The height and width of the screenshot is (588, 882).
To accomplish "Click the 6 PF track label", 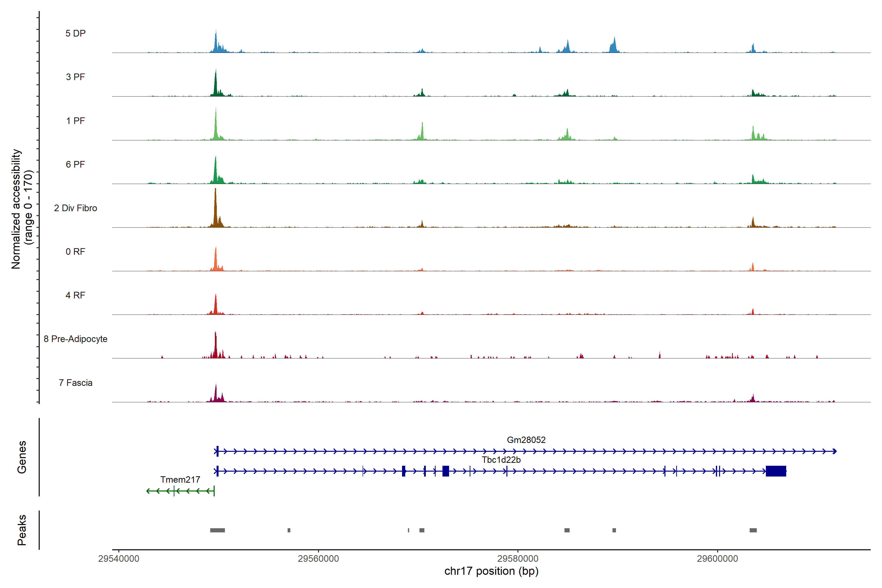I will point(75,164).
